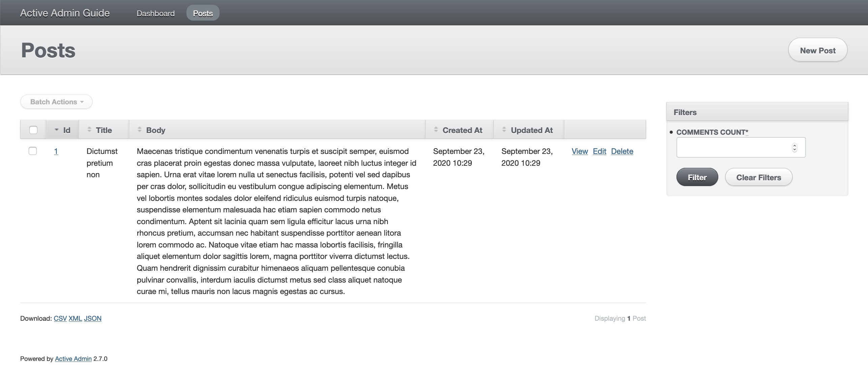This screenshot has height=370, width=868.
Task: Click the Comments Count stepper arrows
Action: pos(794,148)
